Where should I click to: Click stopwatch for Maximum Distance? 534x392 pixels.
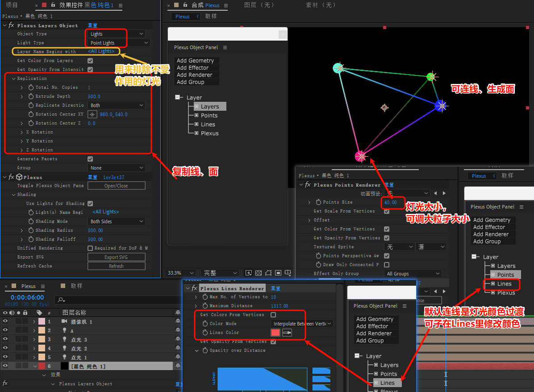click(x=205, y=306)
